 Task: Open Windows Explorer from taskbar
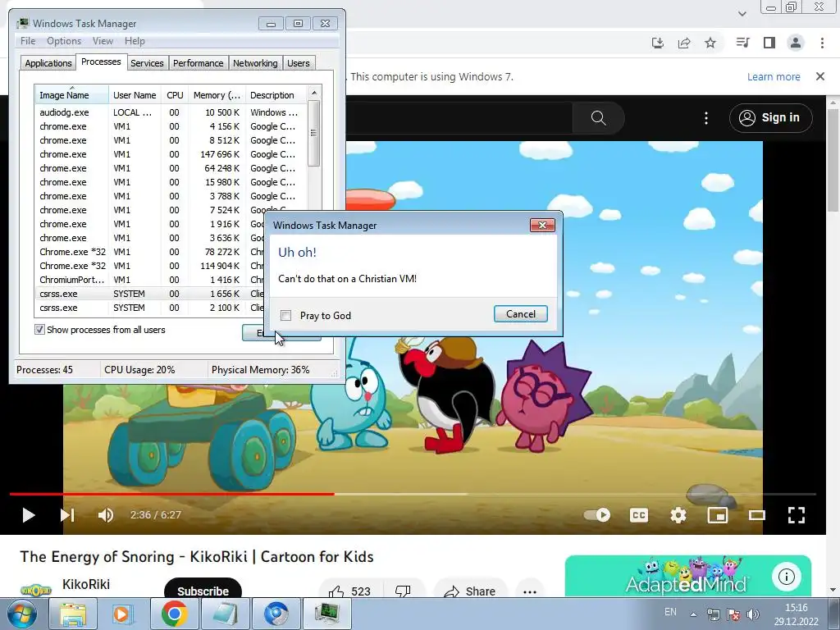pyautogui.click(x=73, y=614)
